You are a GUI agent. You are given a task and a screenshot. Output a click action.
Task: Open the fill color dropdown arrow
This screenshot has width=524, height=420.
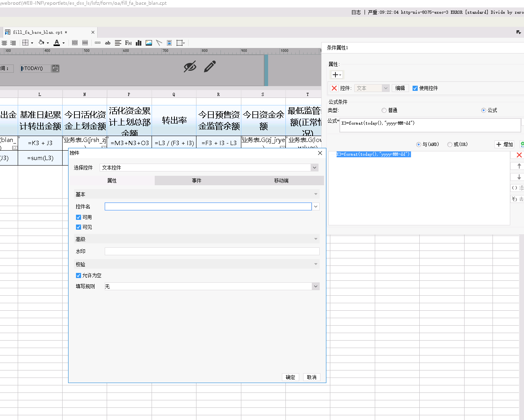[x=48, y=43]
